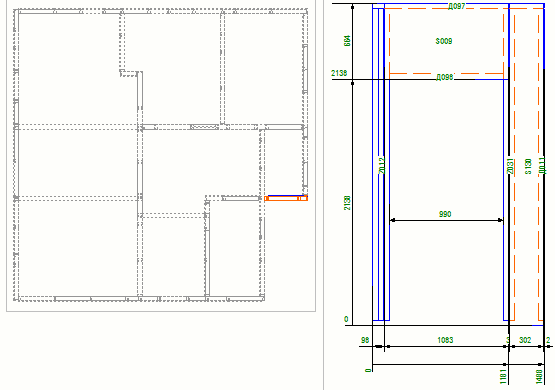Click the blue wall line above orange segment
555x390 pixels.
tap(286, 195)
